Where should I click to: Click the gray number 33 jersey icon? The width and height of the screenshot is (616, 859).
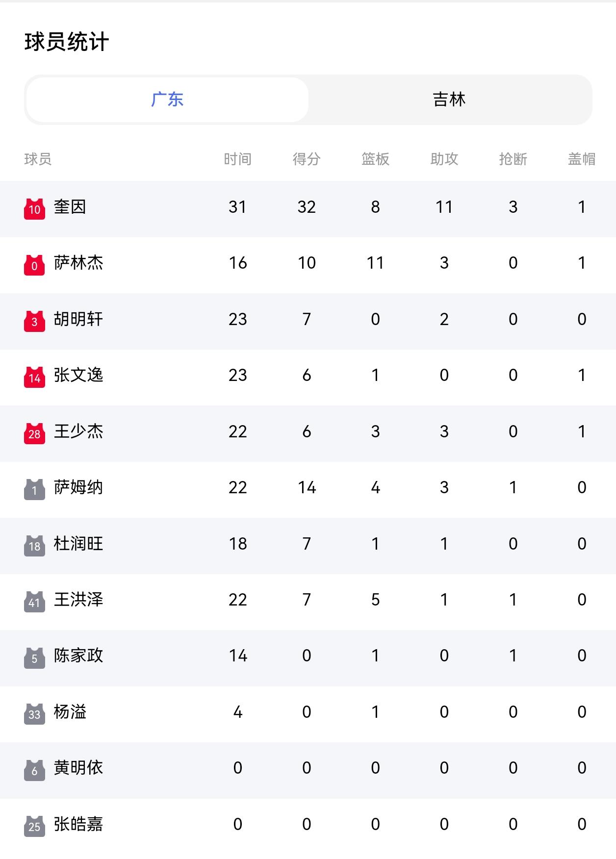(x=34, y=714)
